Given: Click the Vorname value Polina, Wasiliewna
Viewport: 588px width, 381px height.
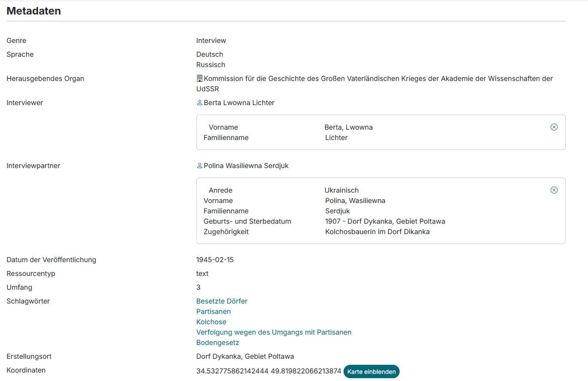Looking at the screenshot, I should coord(355,200).
